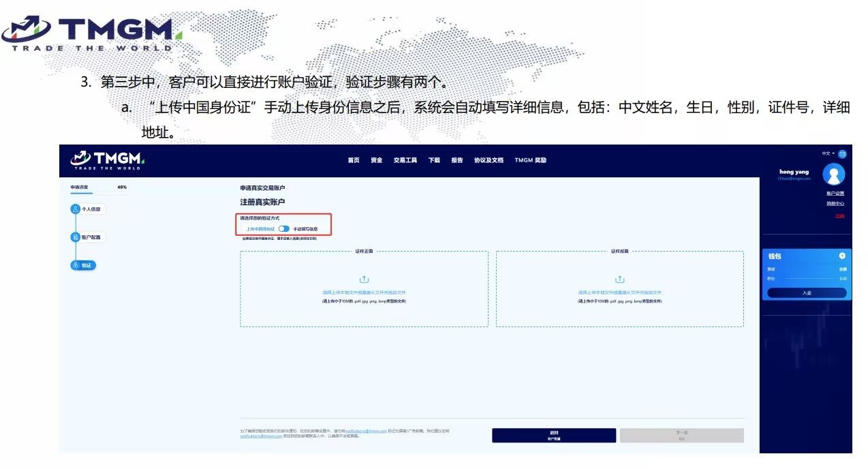Select the 个人信息 step icon
868x469 pixels.
click(76, 209)
